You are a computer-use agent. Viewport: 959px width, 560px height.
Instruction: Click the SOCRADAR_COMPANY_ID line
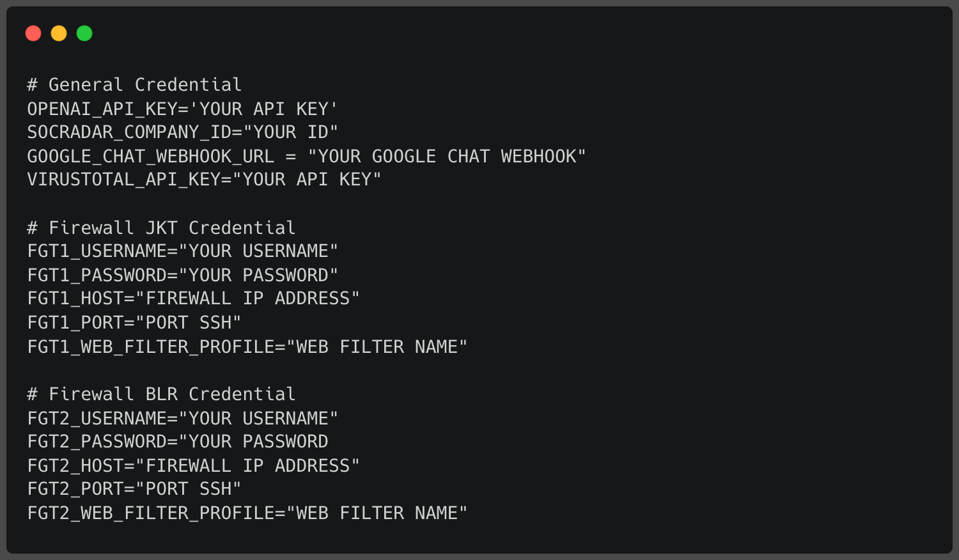tap(182, 132)
